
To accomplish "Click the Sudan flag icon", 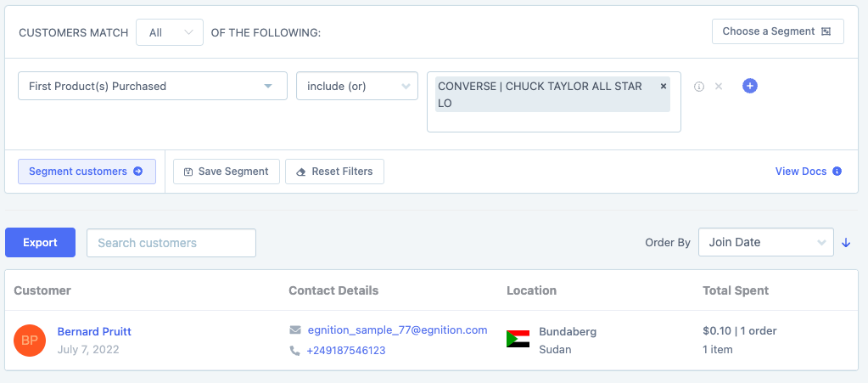I will point(518,340).
